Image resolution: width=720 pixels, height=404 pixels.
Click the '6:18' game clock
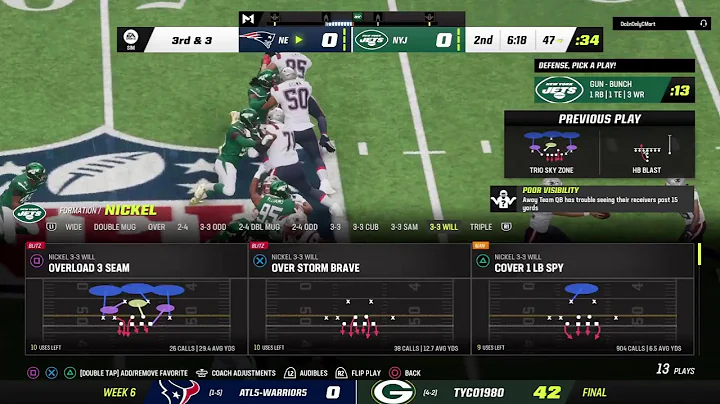coord(517,40)
